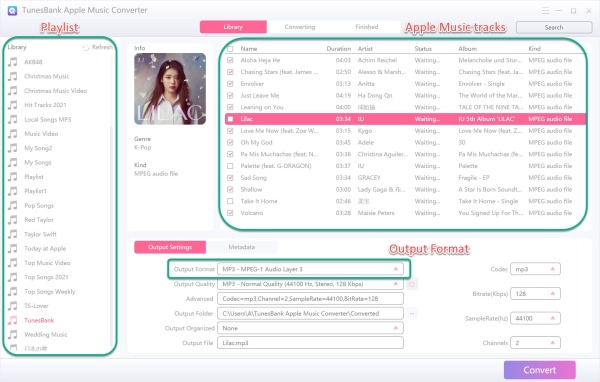600x382 pixels.
Task: Select the Hit Tracks 2021 note icon
Action: [x=13, y=105]
